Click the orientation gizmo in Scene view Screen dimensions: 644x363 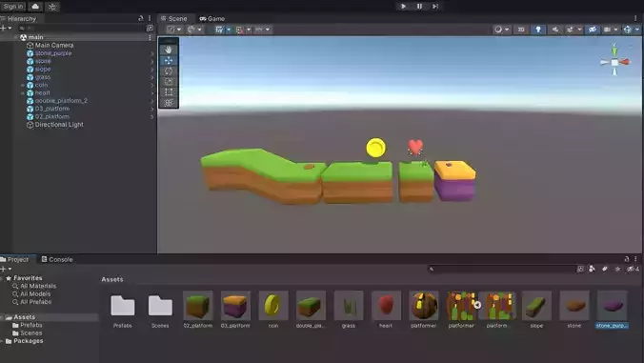[614, 62]
